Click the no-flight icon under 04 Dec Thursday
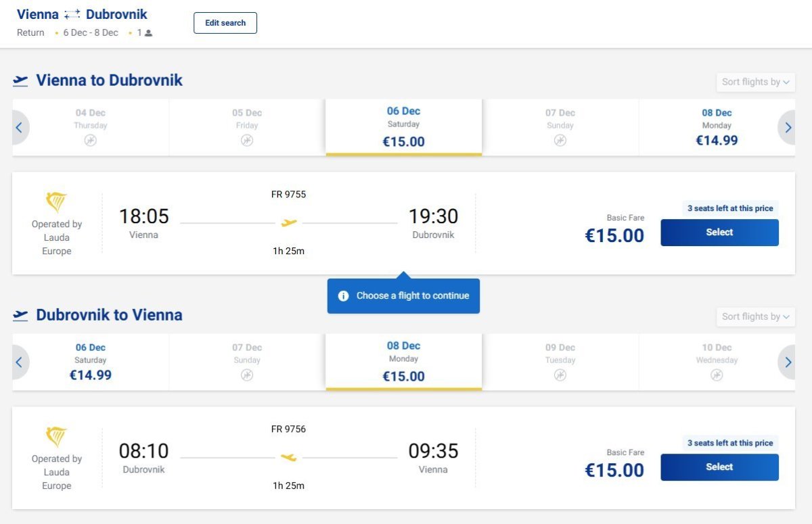812x524 pixels. pos(91,141)
